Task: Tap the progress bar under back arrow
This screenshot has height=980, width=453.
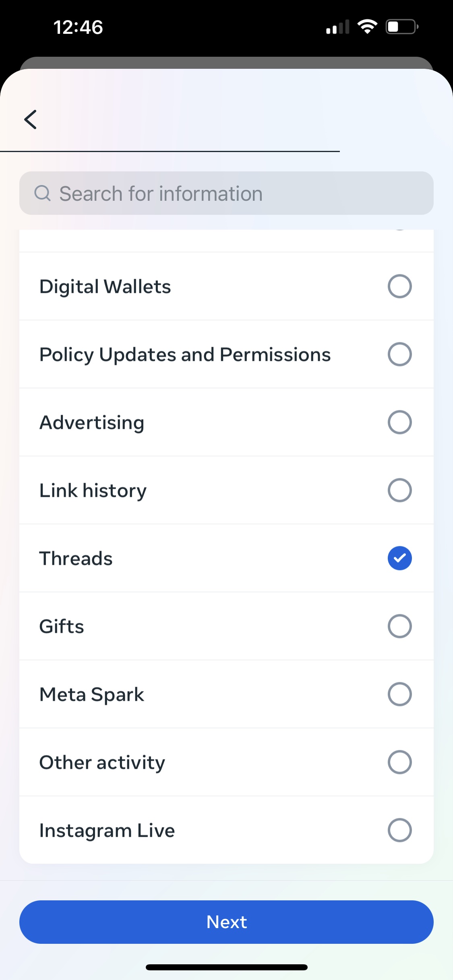Action: [170, 151]
